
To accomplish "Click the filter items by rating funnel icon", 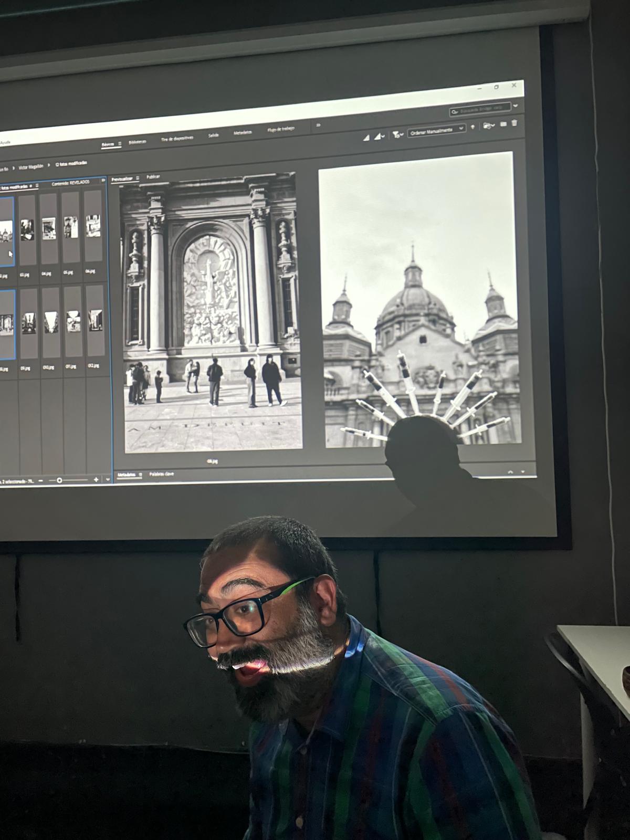I will (397, 134).
